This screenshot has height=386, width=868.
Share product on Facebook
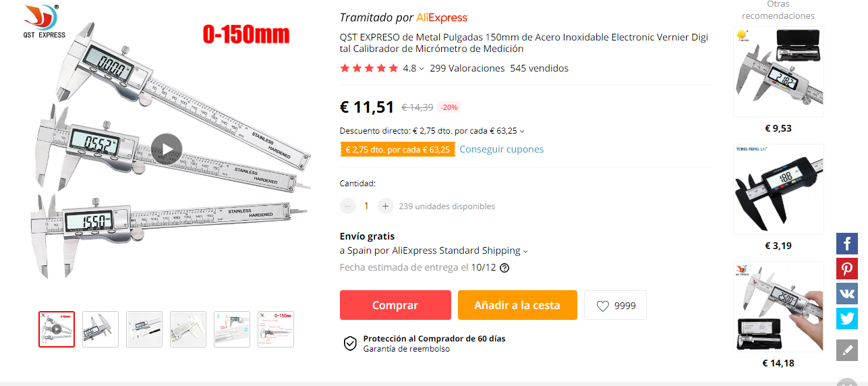click(847, 244)
